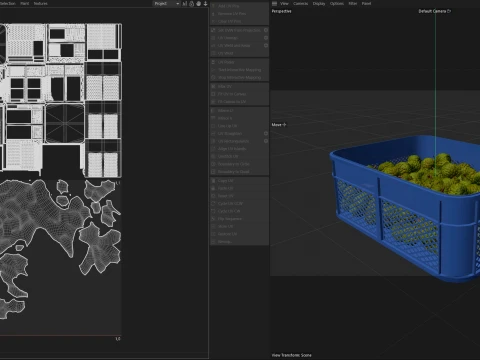Click the Perspective viewport label
This screenshot has height=360, width=480.
coord(281,11)
